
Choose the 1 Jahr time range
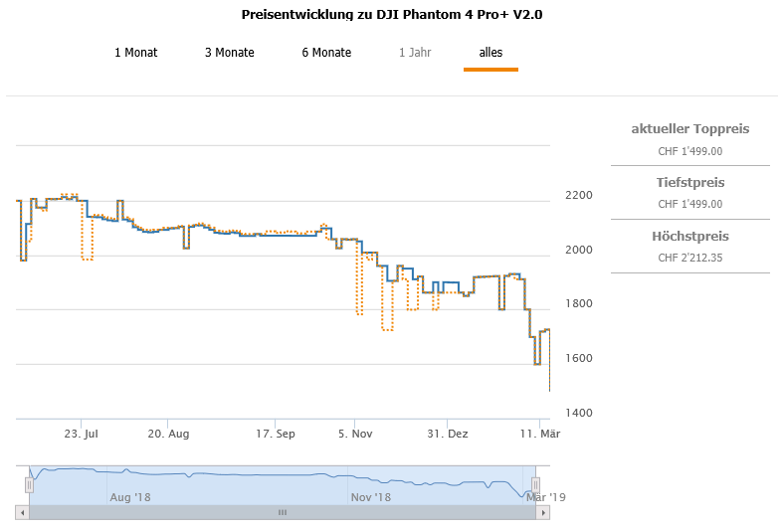pos(416,53)
